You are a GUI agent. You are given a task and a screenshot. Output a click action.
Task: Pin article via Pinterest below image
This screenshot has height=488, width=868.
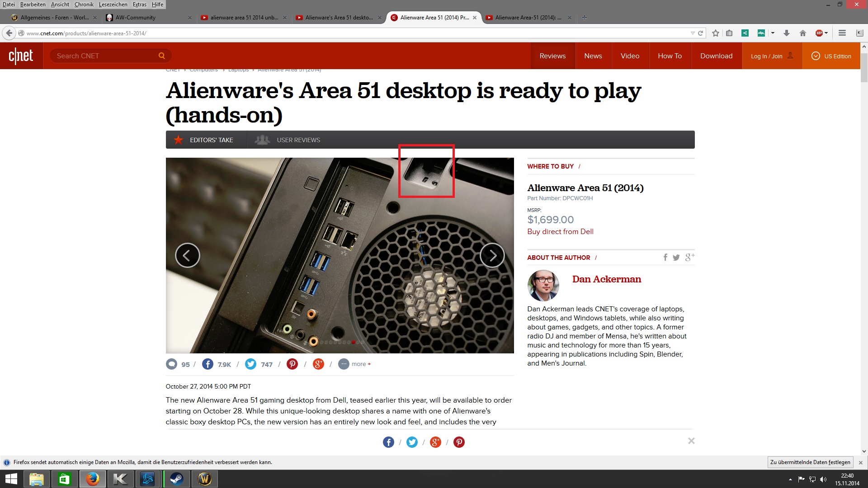292,364
